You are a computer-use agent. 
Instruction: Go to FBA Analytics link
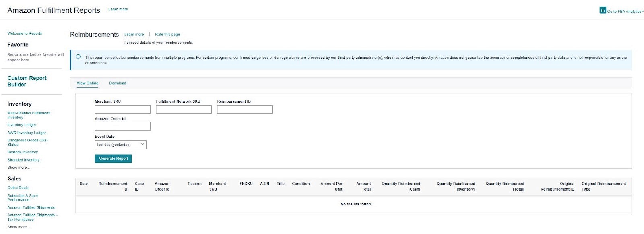[625, 12]
